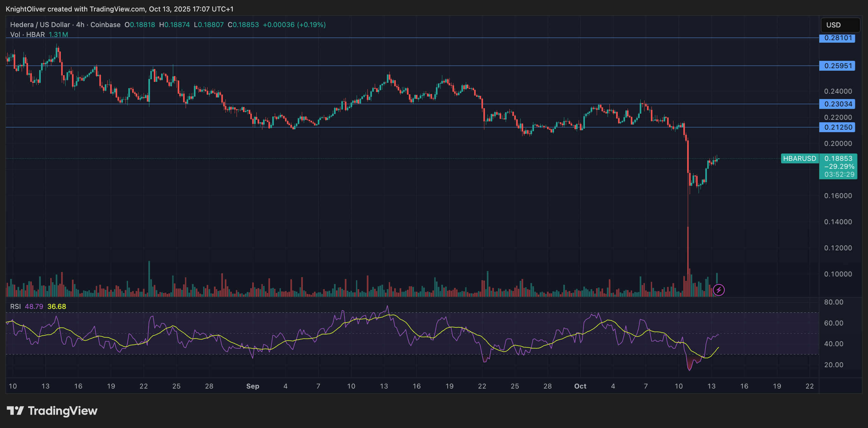
Task: Click the 0.23034 price level label
Action: tap(838, 104)
